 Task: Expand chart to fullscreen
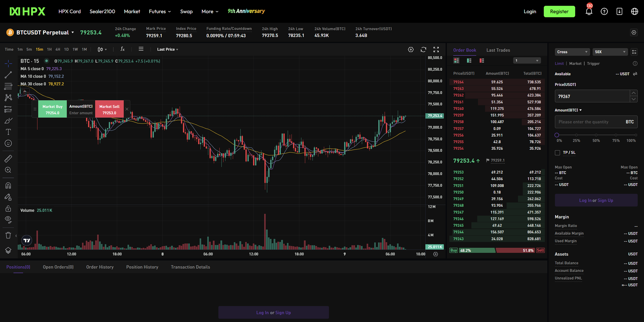436,50
